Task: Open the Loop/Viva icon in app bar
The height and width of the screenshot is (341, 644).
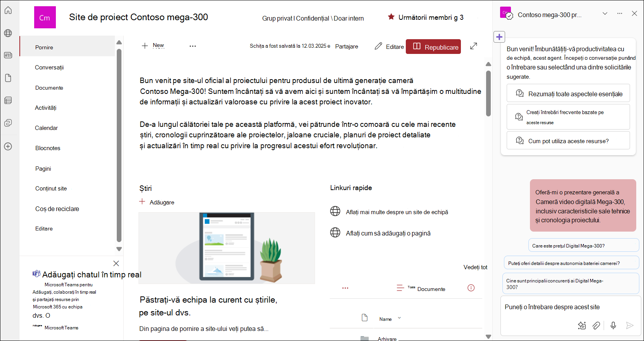Action: [x=8, y=123]
